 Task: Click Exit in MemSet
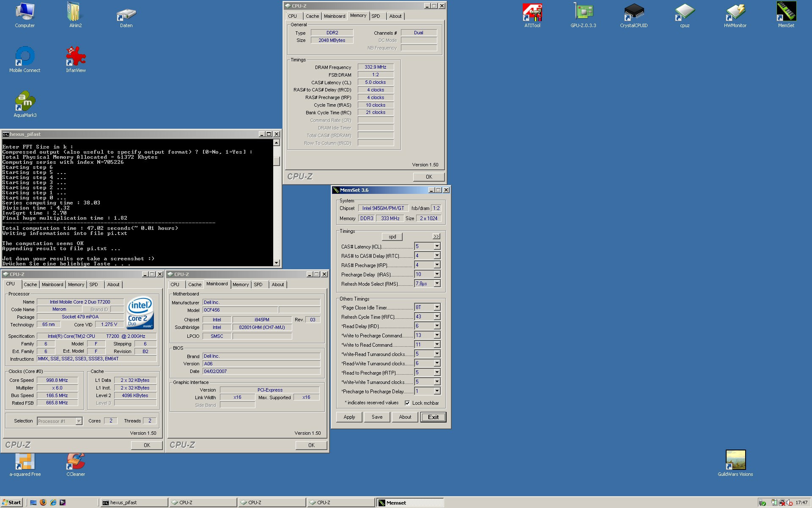pyautogui.click(x=433, y=417)
